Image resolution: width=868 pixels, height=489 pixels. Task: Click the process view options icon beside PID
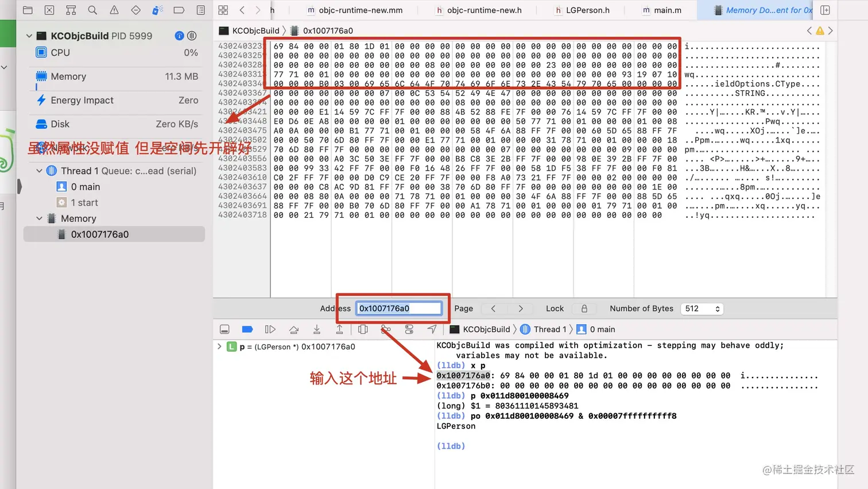coord(192,36)
